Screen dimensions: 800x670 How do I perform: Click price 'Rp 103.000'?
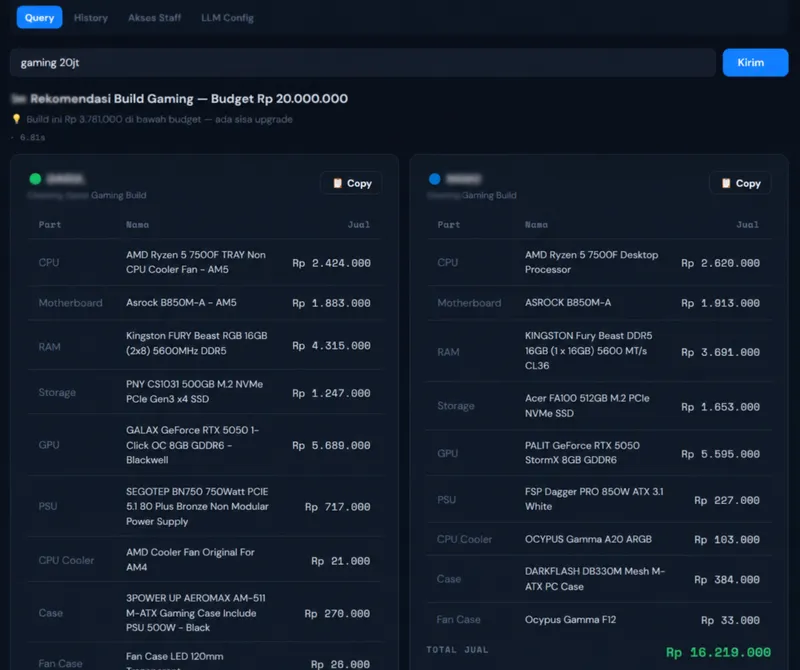(727, 539)
